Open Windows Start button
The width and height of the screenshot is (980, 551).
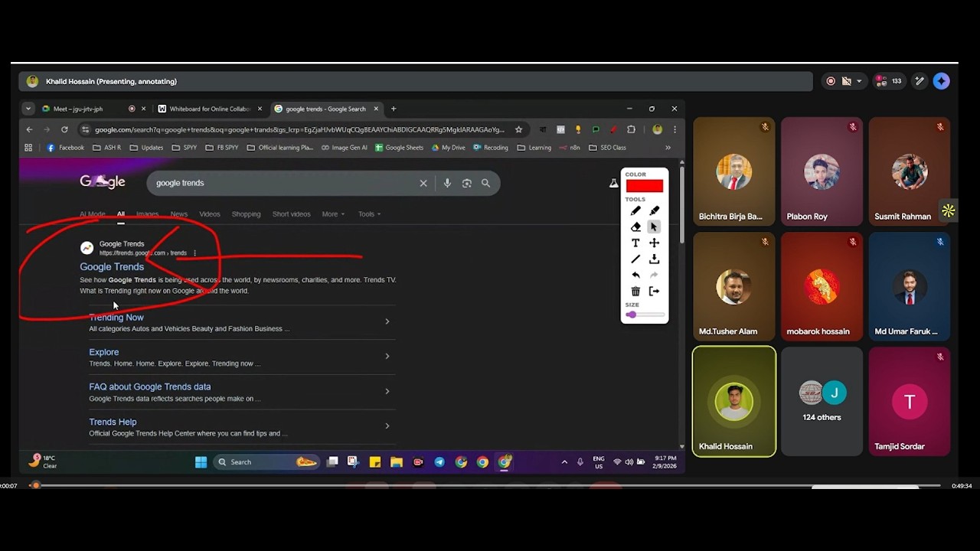(201, 462)
